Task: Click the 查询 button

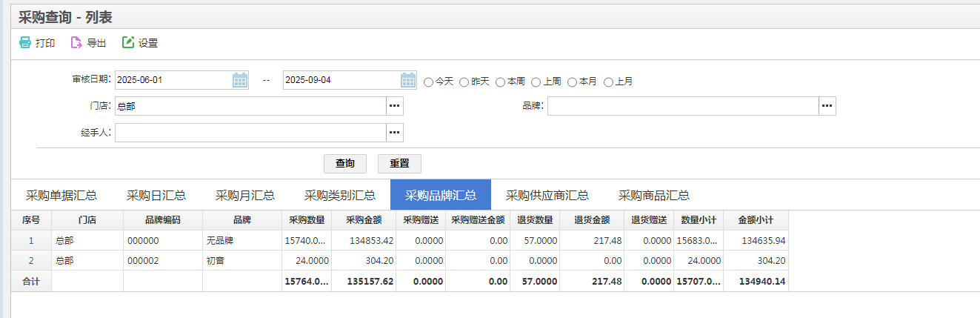Action: (x=345, y=163)
